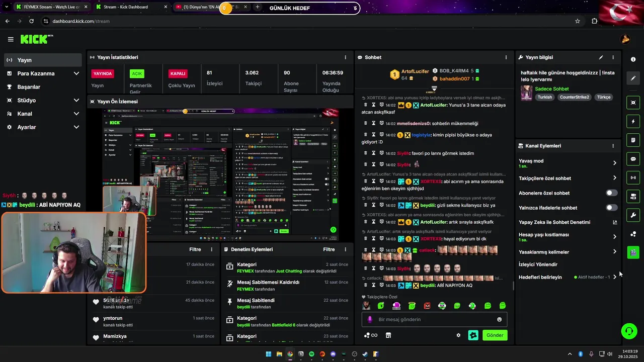This screenshot has height=362, width=644.
Task: Expand the Stüdyo sidebar section
Action: coord(76,100)
